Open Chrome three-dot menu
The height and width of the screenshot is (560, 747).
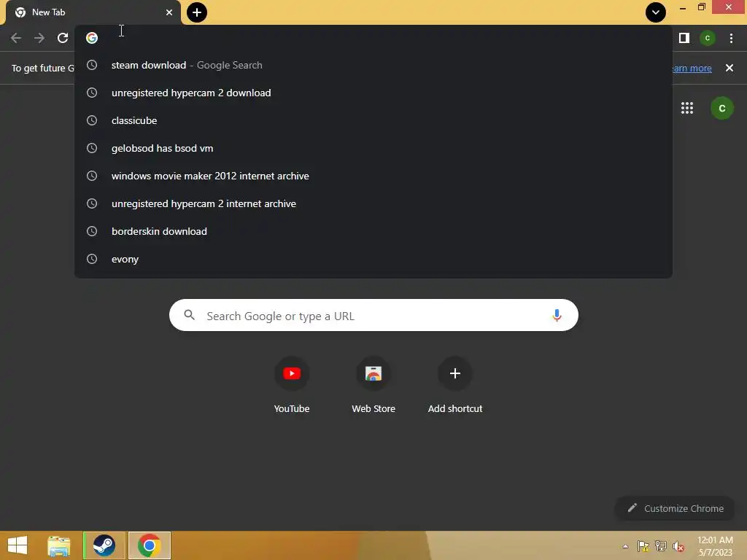731,38
